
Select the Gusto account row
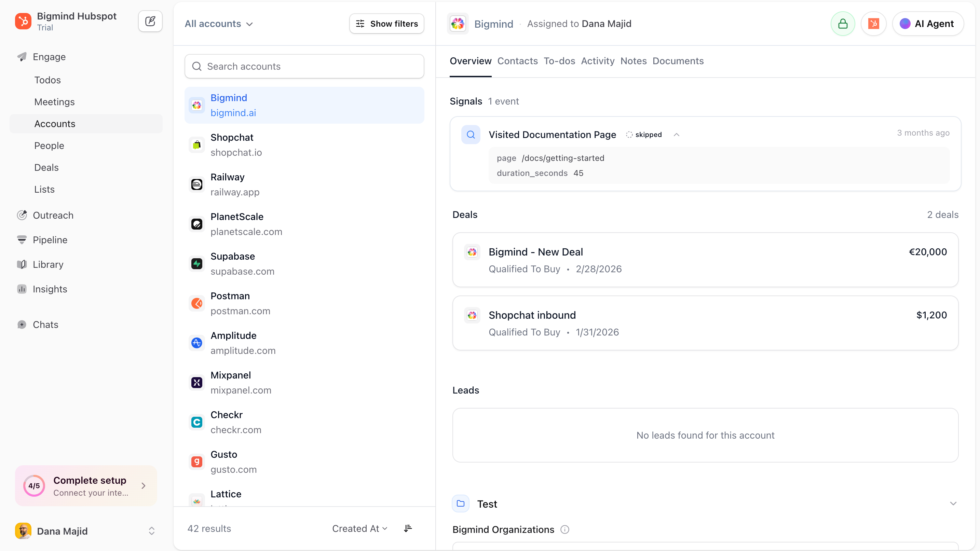click(304, 462)
